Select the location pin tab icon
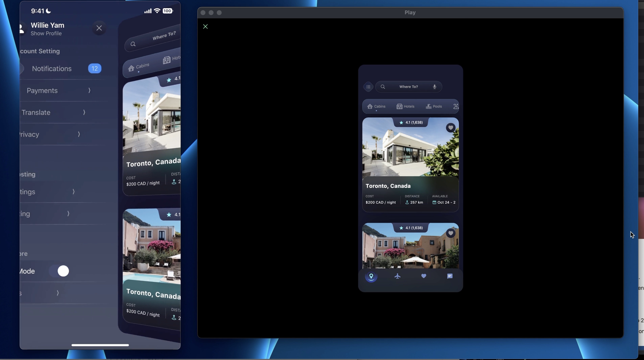644x360 pixels. pos(371,276)
